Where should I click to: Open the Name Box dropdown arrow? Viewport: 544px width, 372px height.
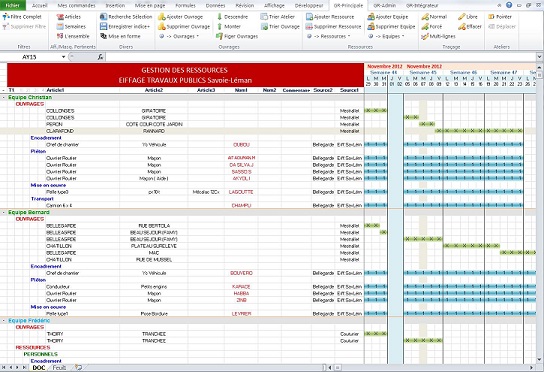[x=63, y=57]
